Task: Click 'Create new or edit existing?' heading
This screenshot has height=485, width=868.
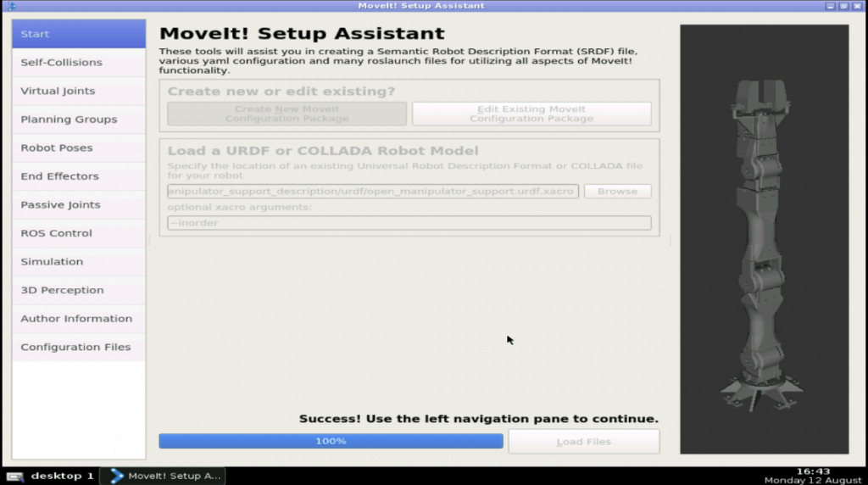Action: (x=281, y=92)
